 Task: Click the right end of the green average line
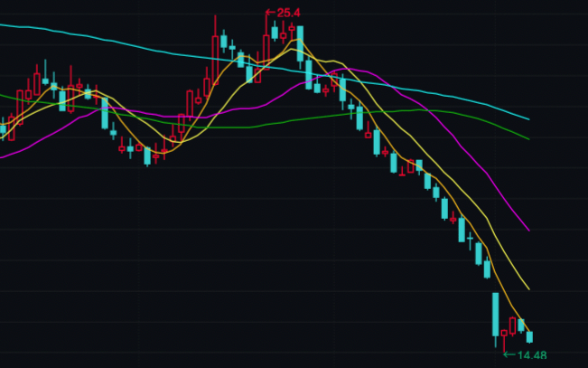tap(528, 139)
